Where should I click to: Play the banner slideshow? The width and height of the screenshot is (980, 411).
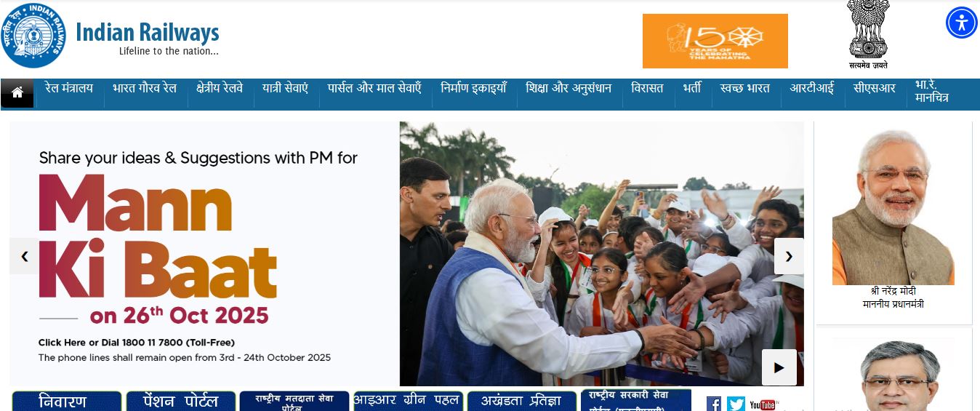779,367
